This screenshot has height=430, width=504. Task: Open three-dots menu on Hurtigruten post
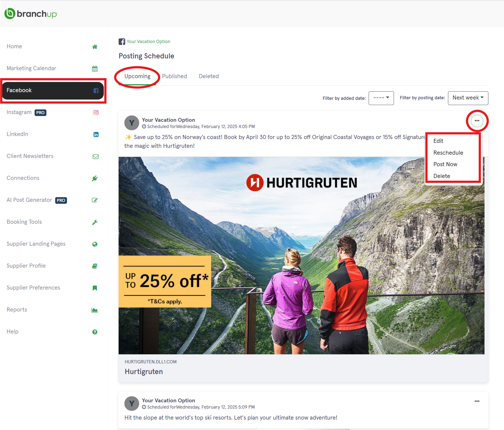pos(477,121)
